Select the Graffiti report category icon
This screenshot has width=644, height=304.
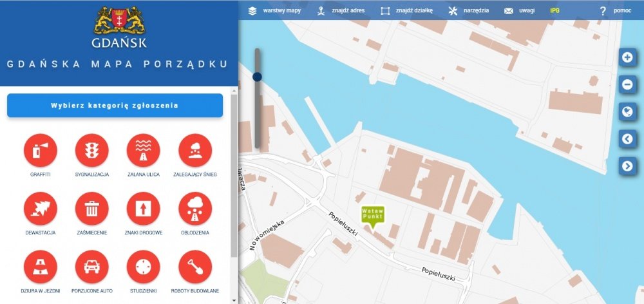pos(40,151)
